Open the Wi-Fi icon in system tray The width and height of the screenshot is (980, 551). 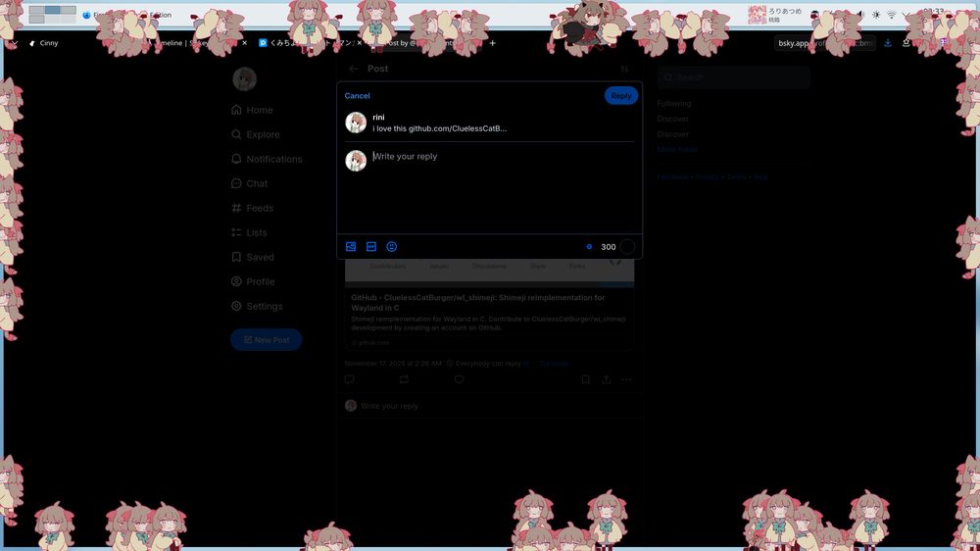(891, 15)
